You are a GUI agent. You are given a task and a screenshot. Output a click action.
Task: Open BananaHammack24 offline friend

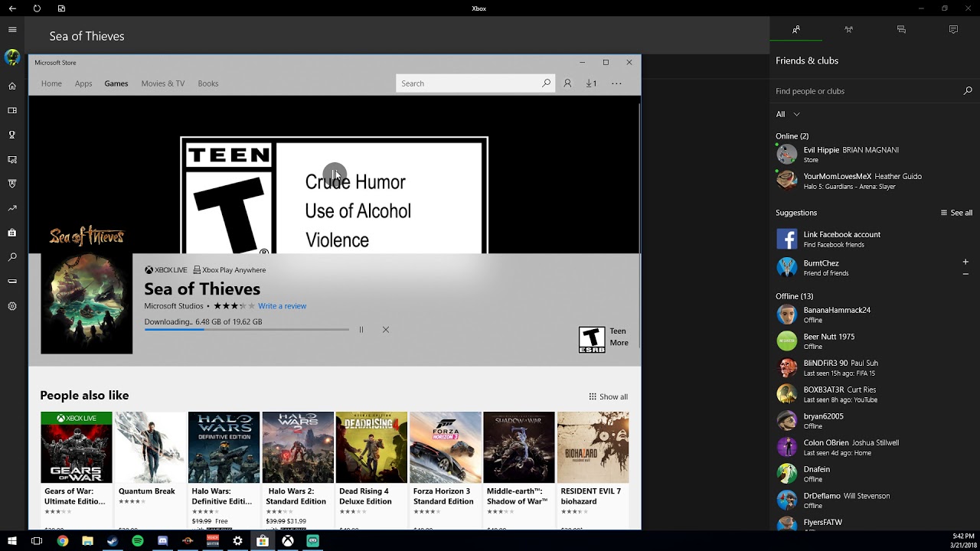[x=874, y=315]
